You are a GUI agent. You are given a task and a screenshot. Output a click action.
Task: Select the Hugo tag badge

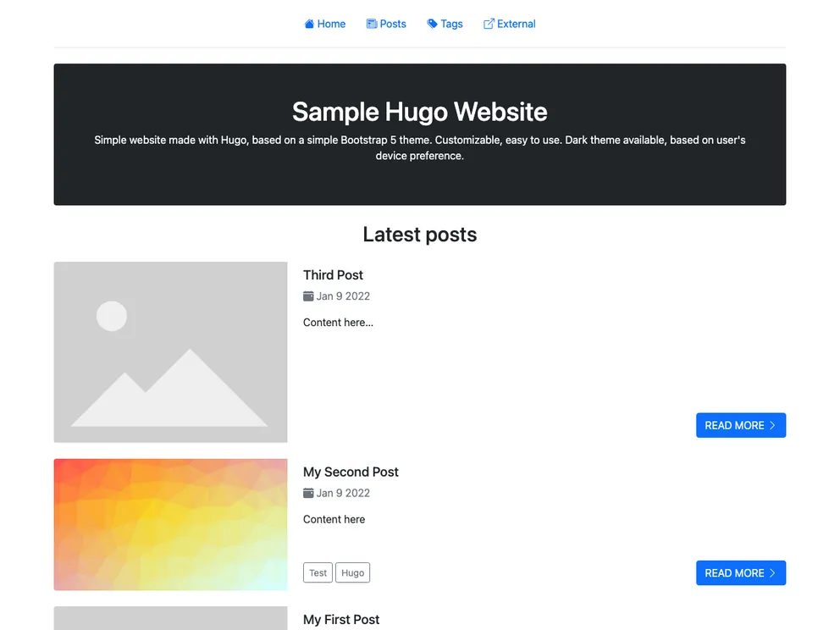(x=352, y=573)
